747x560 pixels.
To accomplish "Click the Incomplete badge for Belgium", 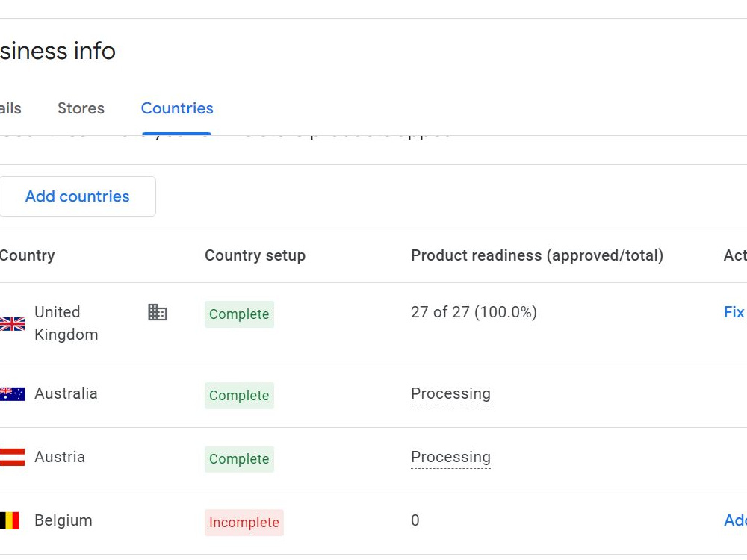I will click(244, 523).
